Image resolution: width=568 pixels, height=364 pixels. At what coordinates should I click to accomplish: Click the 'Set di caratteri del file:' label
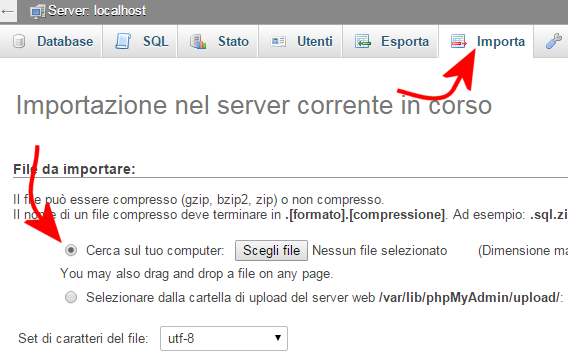coord(83,338)
